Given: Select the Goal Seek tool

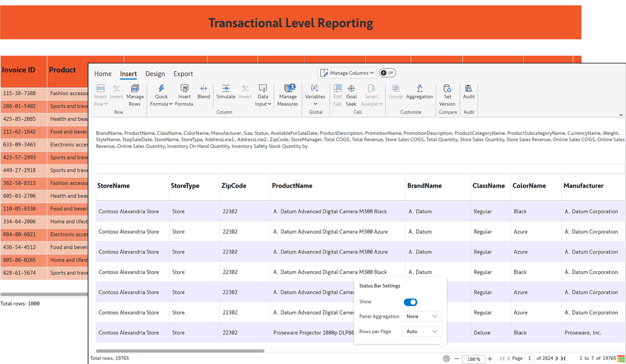Looking at the screenshot, I should (351, 88).
